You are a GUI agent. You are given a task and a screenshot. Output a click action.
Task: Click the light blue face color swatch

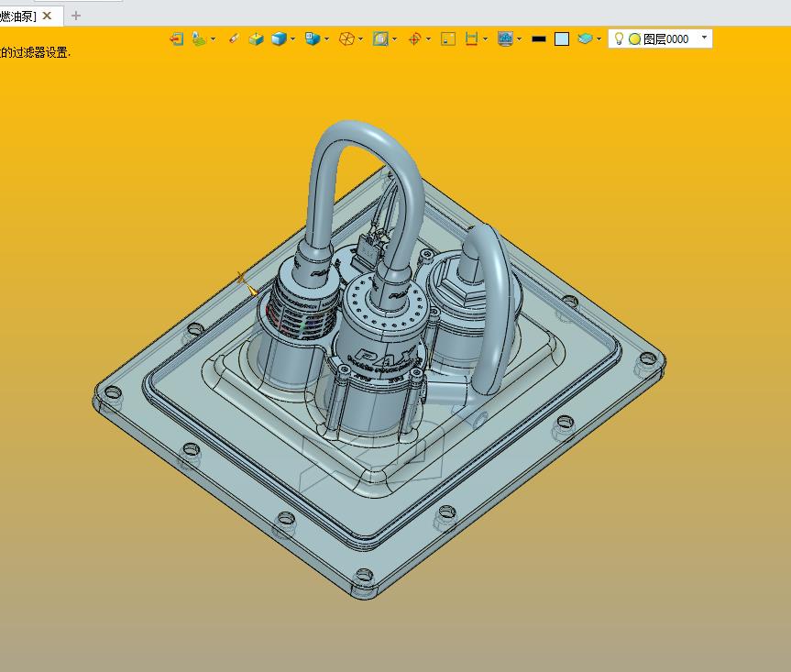coord(562,39)
